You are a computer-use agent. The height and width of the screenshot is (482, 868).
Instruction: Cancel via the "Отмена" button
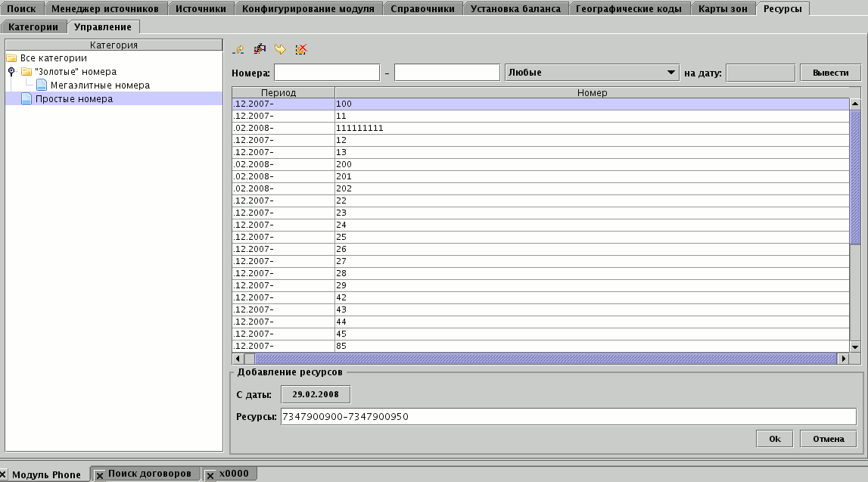point(828,439)
